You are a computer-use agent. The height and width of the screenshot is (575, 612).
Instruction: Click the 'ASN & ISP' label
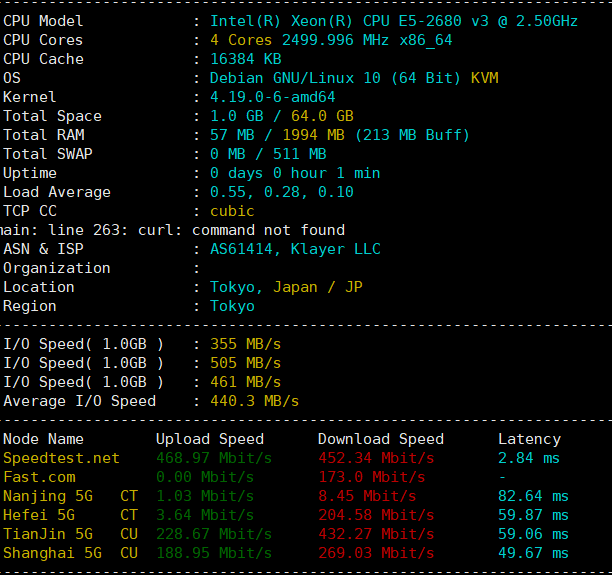pyautogui.click(x=43, y=249)
